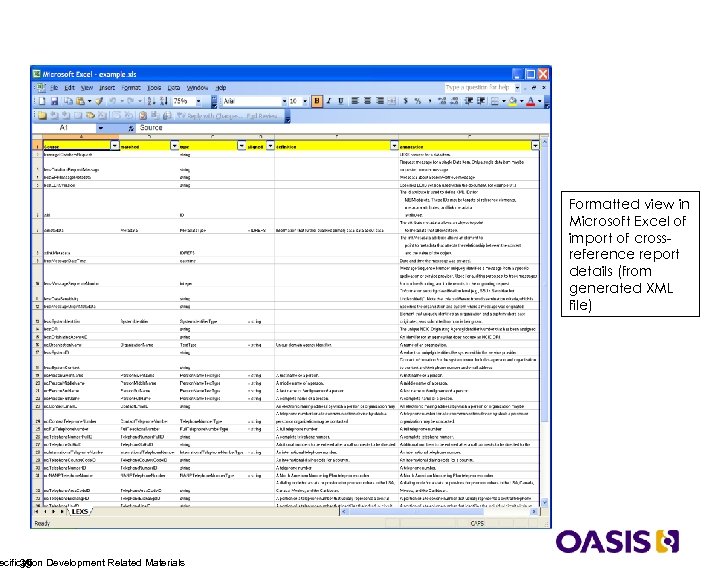Open the font size dropdown
720x576 pixels.
point(305,101)
